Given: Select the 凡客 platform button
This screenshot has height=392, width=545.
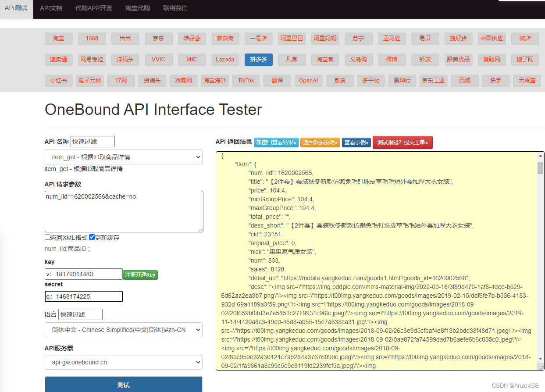Looking at the screenshot, I should (292, 60).
